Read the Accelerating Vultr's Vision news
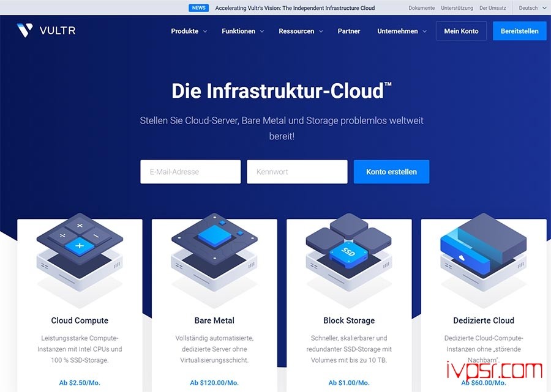 [295, 8]
